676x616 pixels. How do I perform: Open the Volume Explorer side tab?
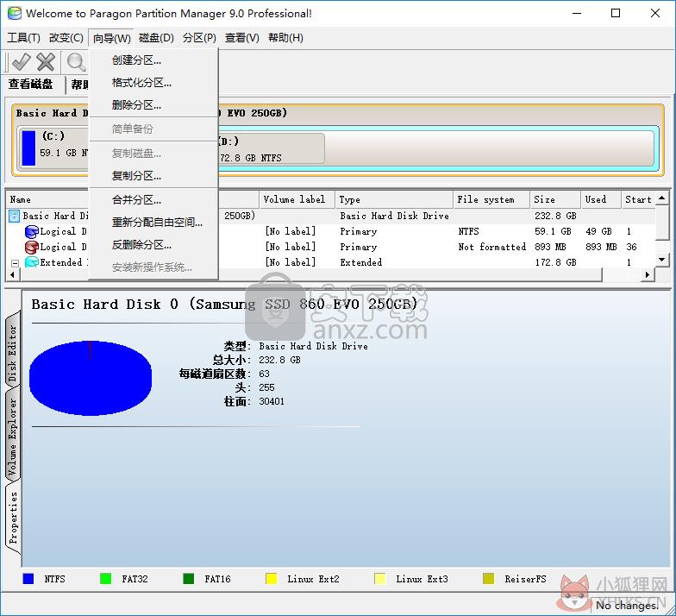click(12, 436)
